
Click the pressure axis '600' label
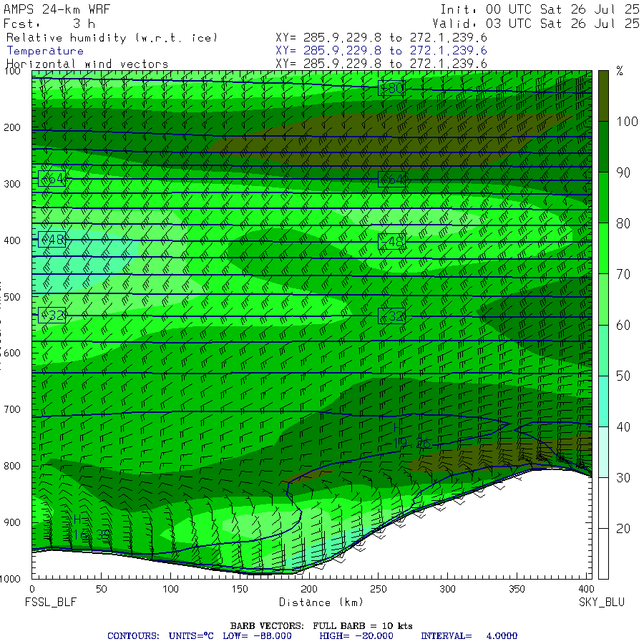pyautogui.click(x=12, y=353)
